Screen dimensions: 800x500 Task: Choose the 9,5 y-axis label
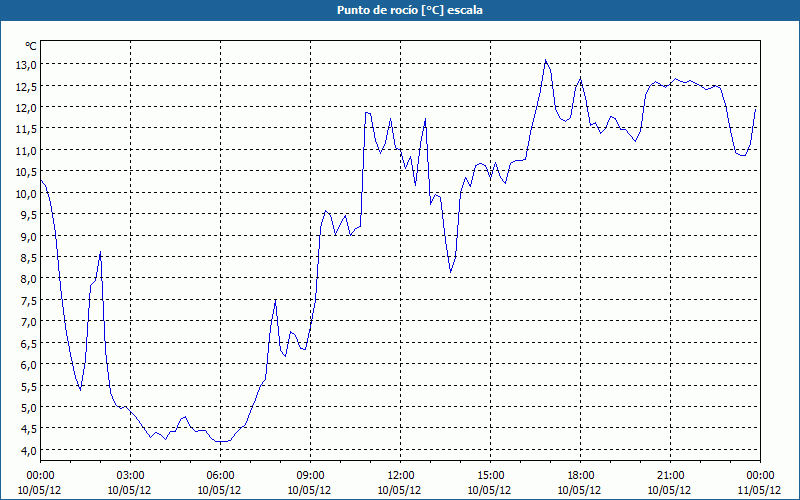coord(30,214)
